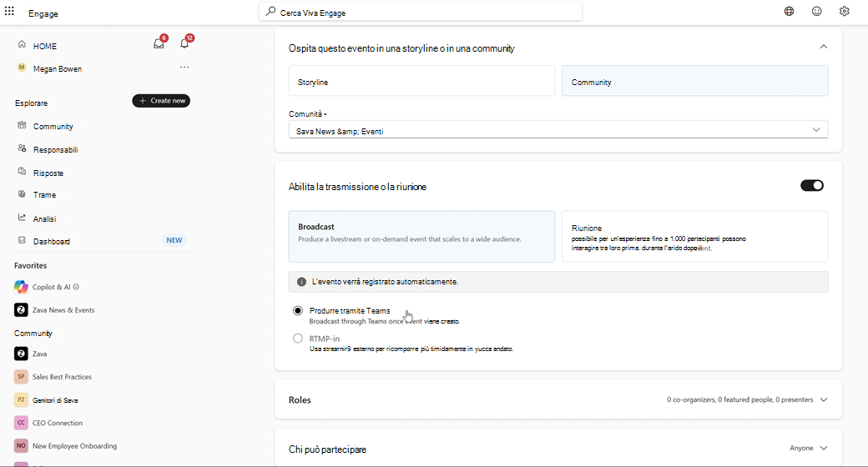
Task: Click the Cerca Viva Engage search field
Action: point(420,12)
